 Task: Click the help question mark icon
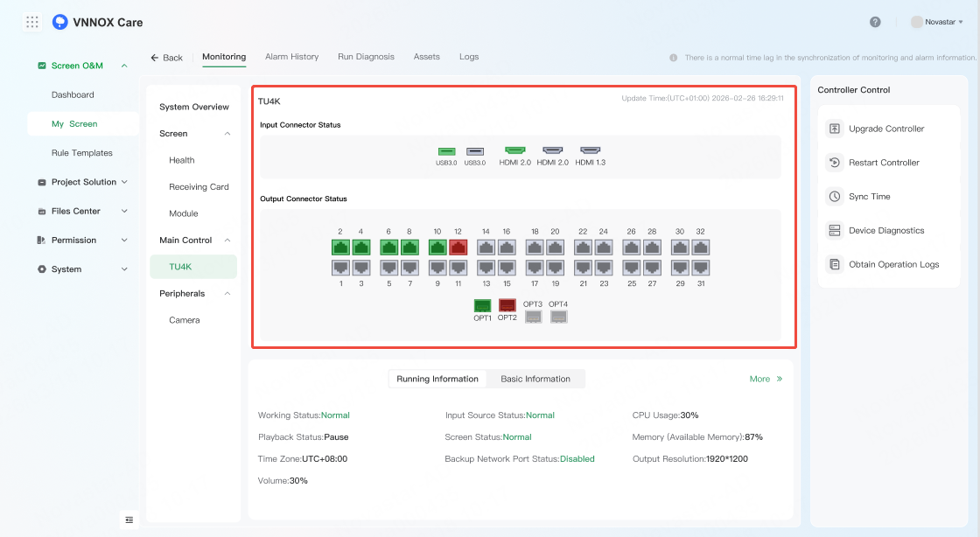(875, 22)
